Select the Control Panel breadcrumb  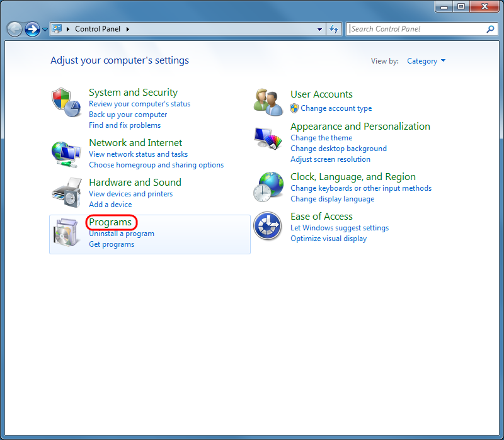click(98, 29)
